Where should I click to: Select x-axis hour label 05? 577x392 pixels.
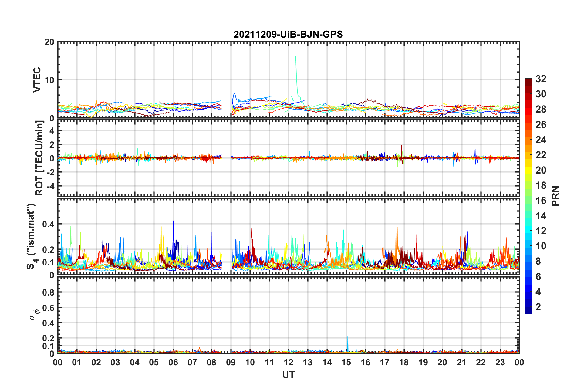[x=154, y=362]
